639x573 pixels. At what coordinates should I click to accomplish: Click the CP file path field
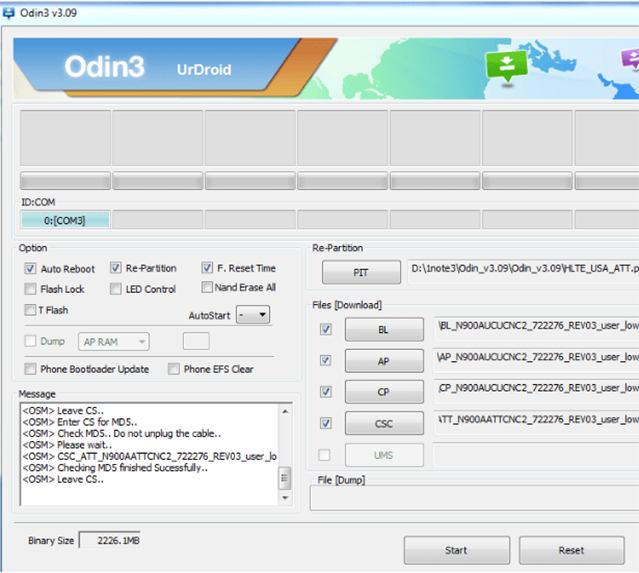pos(536,392)
